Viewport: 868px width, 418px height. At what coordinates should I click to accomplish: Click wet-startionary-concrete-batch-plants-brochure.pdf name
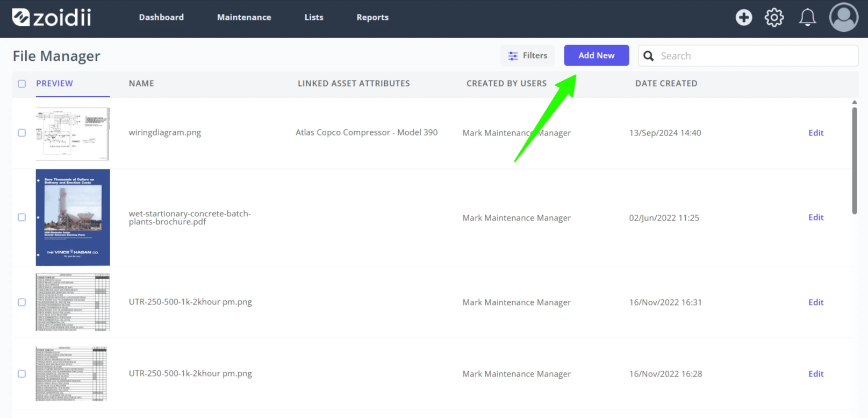coord(190,217)
